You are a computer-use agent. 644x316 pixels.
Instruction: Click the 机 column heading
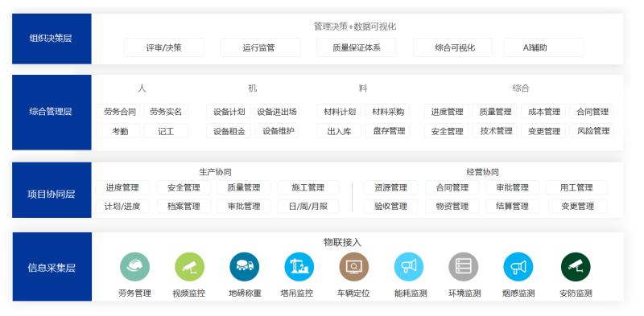click(x=253, y=88)
